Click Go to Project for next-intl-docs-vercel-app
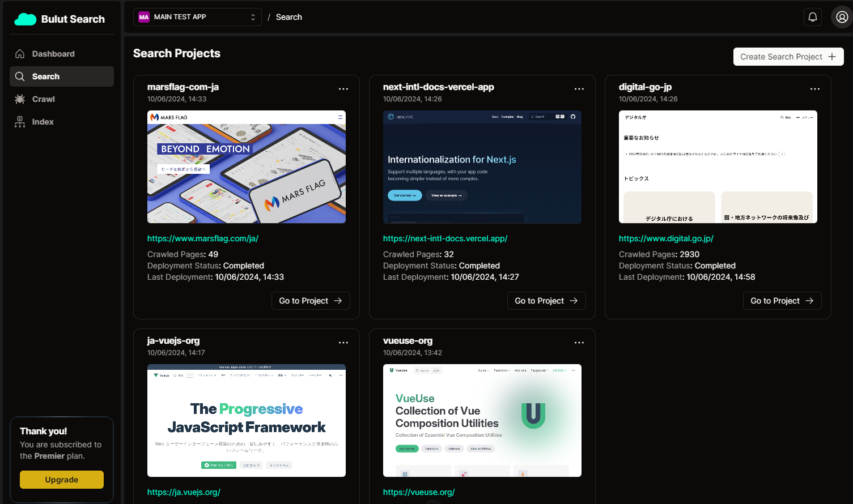Viewport: 853px width, 504px height. [x=546, y=301]
